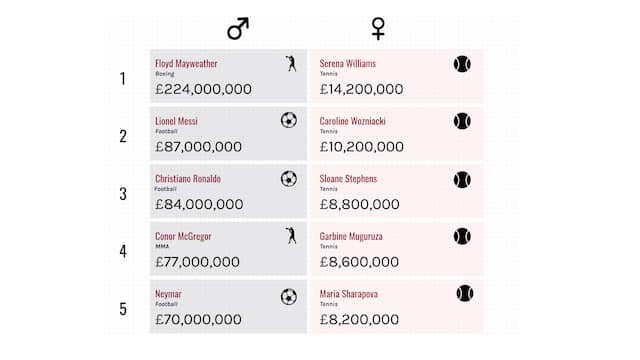
Task: Click the tennis ball beside Sloane Stephens
Action: tap(462, 180)
